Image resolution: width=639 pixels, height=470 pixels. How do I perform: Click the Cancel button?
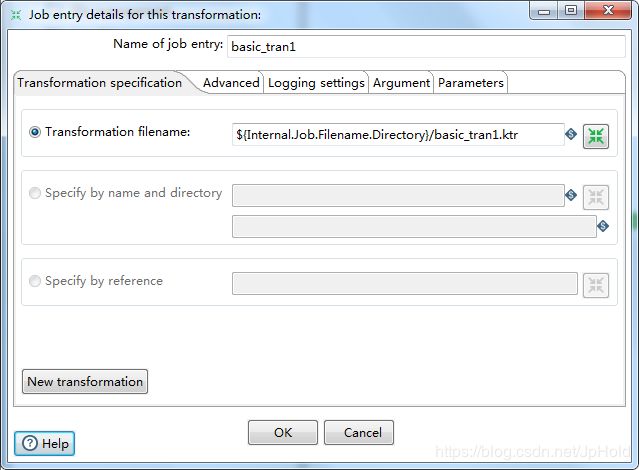pos(359,432)
